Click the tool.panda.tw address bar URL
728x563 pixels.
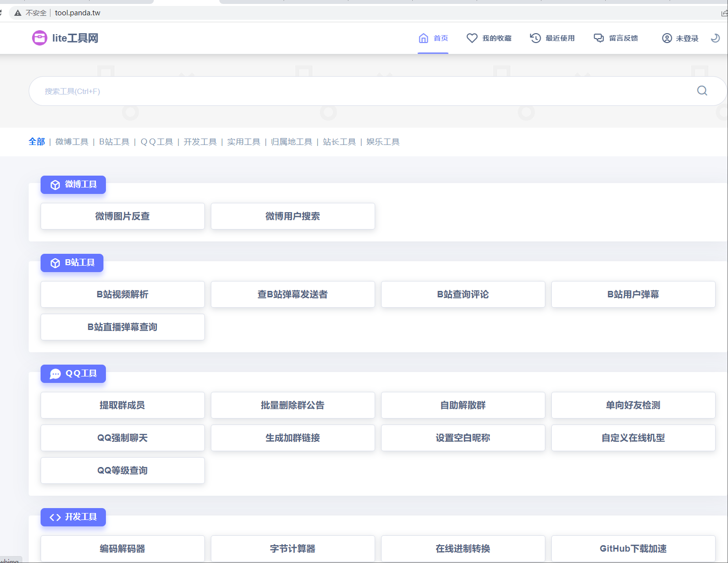[x=78, y=13]
